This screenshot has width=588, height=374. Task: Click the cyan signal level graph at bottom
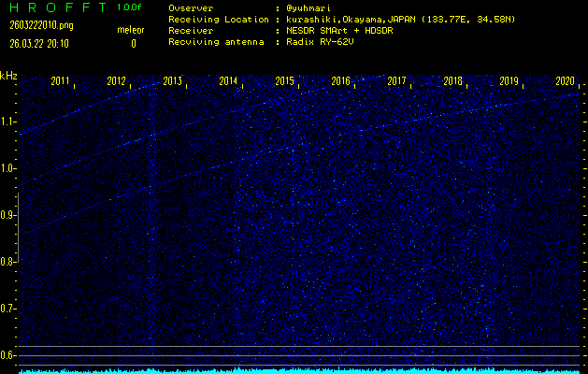click(299, 370)
